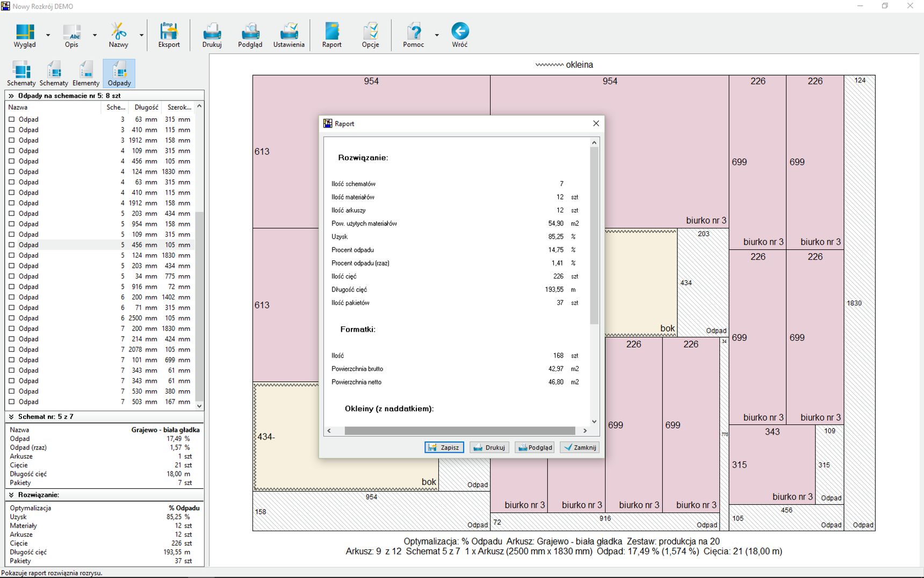Click report scroll down arrow
The image size is (924, 578).
594,422
